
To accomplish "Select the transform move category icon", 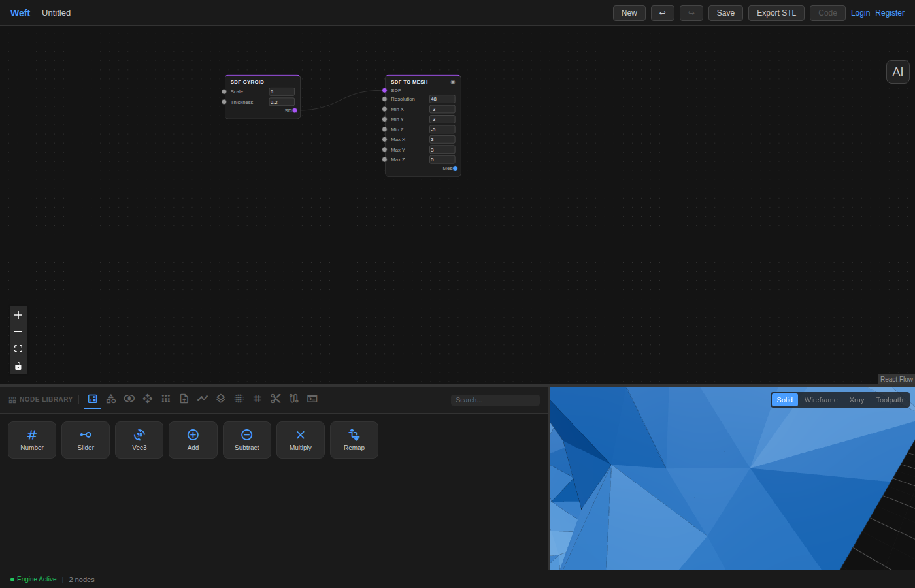I will [148, 399].
